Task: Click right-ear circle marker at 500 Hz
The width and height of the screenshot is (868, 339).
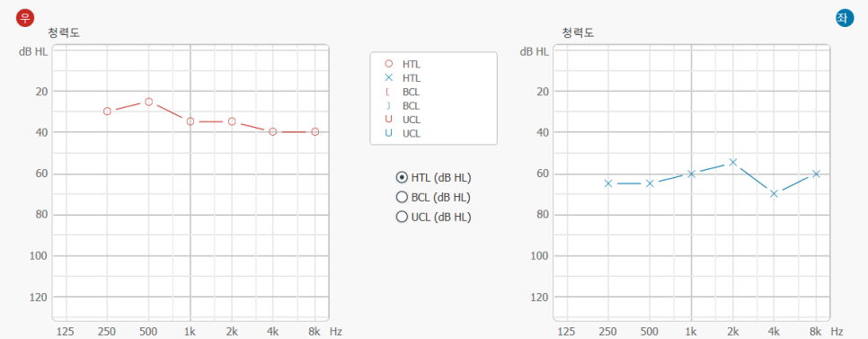Action: [149, 102]
